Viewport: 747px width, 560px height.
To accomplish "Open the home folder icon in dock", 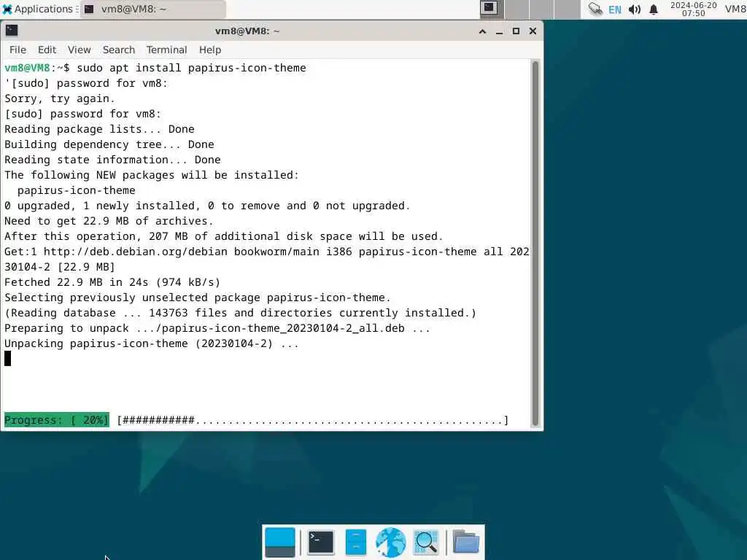I will click(466, 542).
